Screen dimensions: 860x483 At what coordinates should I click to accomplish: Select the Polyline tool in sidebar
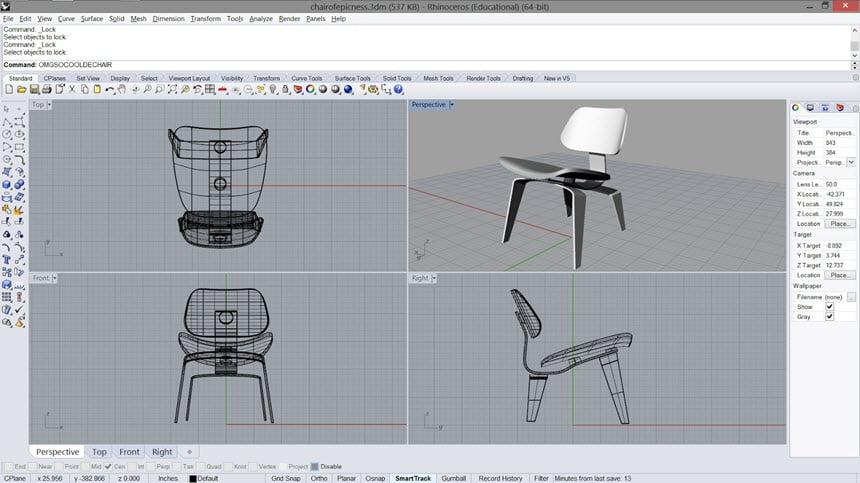(7, 122)
